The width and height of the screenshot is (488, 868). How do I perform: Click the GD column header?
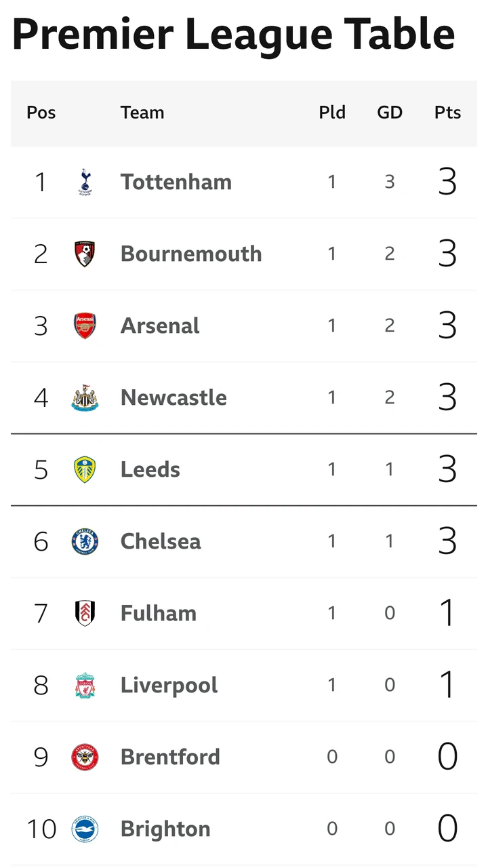tap(390, 113)
